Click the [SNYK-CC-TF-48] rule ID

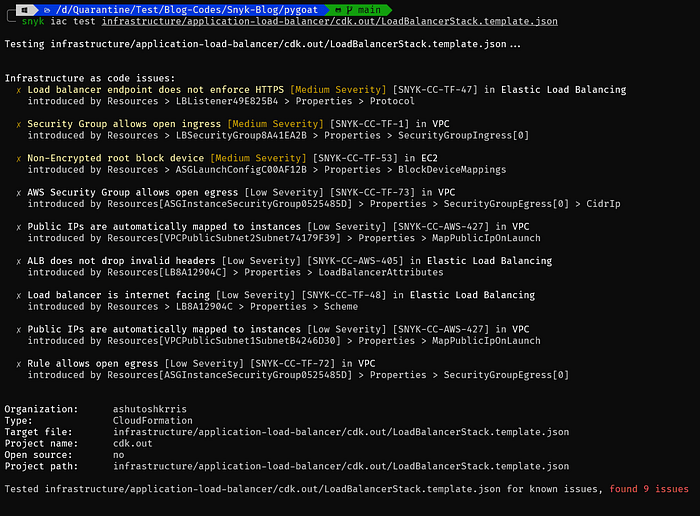coord(343,295)
